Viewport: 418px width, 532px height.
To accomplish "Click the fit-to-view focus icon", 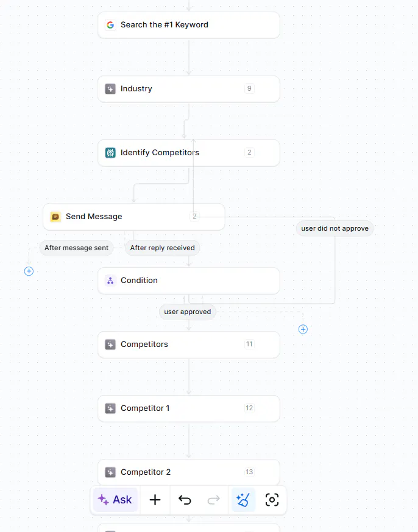I will 272,500.
